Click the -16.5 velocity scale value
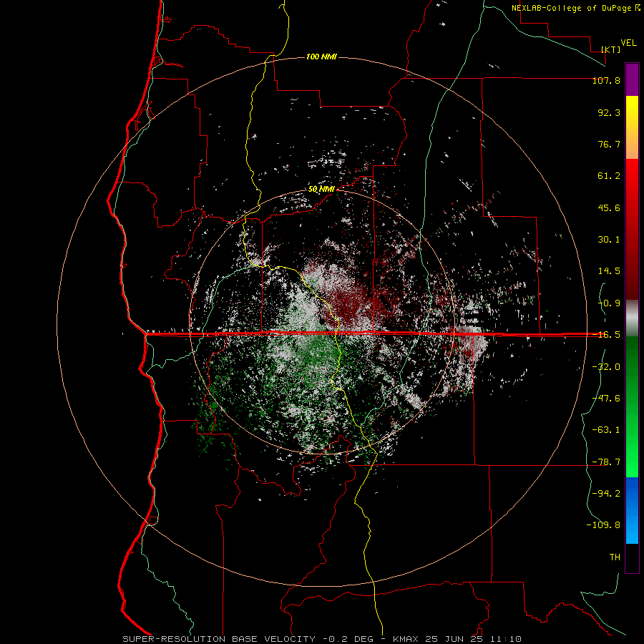This screenshot has width=644, height=644. pos(606,335)
